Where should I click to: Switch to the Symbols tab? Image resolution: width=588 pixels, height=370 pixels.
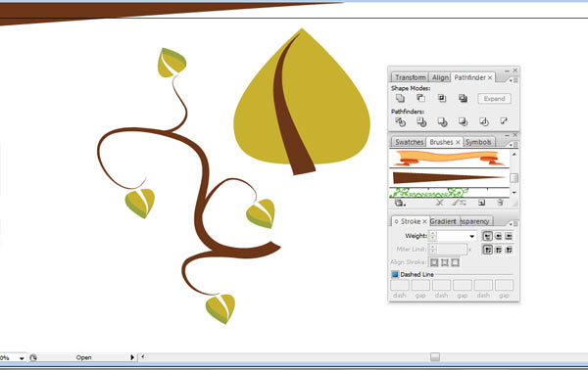478,142
